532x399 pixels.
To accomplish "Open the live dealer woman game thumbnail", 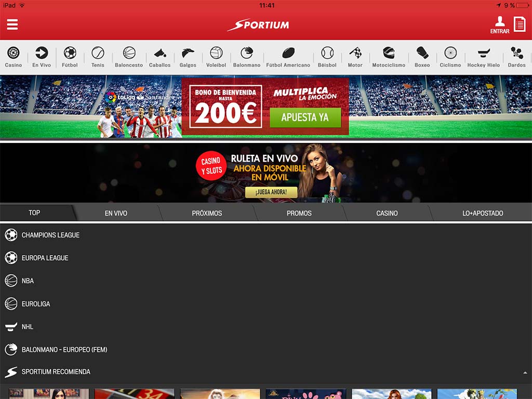I will tap(49, 394).
